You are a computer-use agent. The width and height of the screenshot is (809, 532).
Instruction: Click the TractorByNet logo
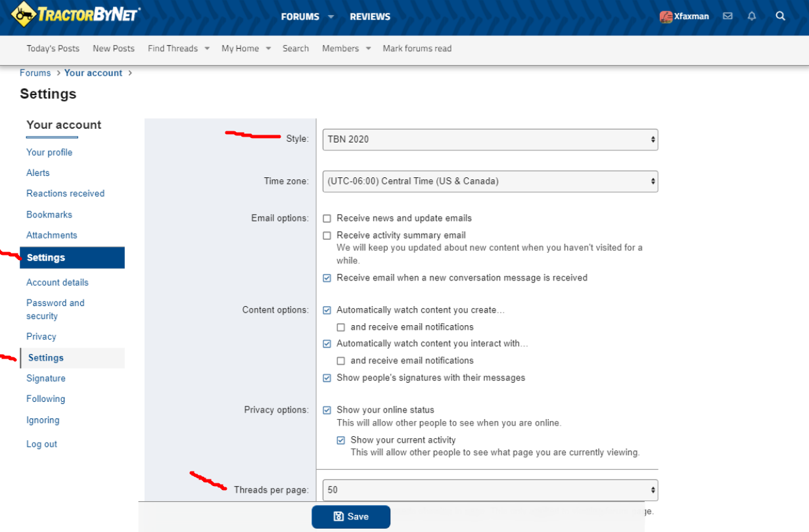pyautogui.click(x=76, y=14)
